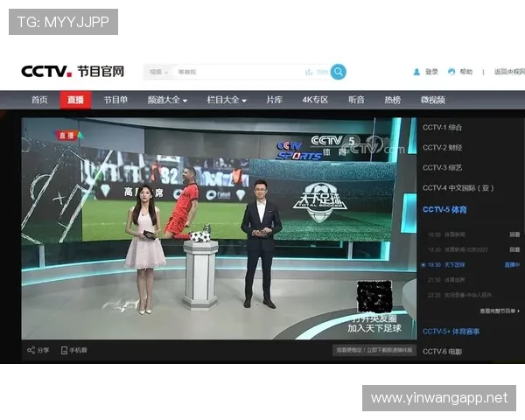This screenshot has width=525, height=420.
Task: Open the 热榜 tab
Action: (392, 100)
